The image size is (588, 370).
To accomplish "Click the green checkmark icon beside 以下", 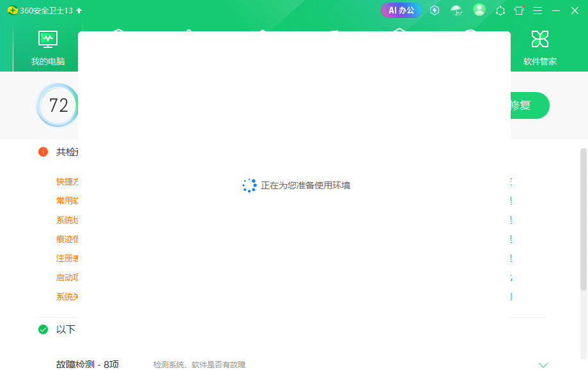I will (43, 330).
